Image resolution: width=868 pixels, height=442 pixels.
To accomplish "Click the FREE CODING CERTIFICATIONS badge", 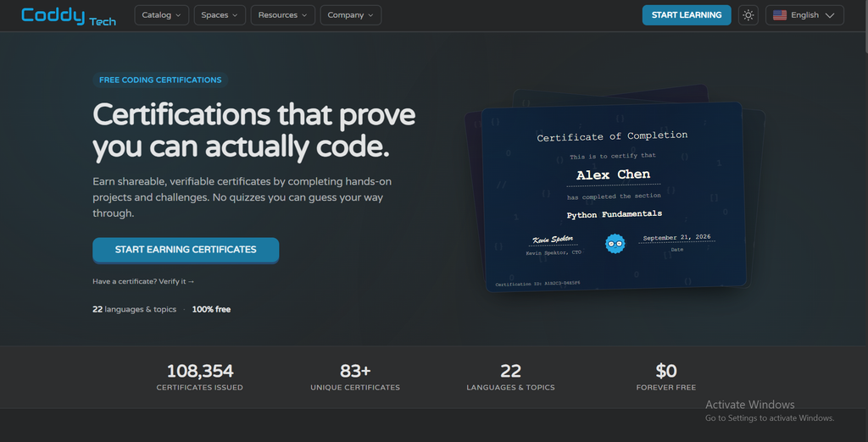I will coord(160,80).
